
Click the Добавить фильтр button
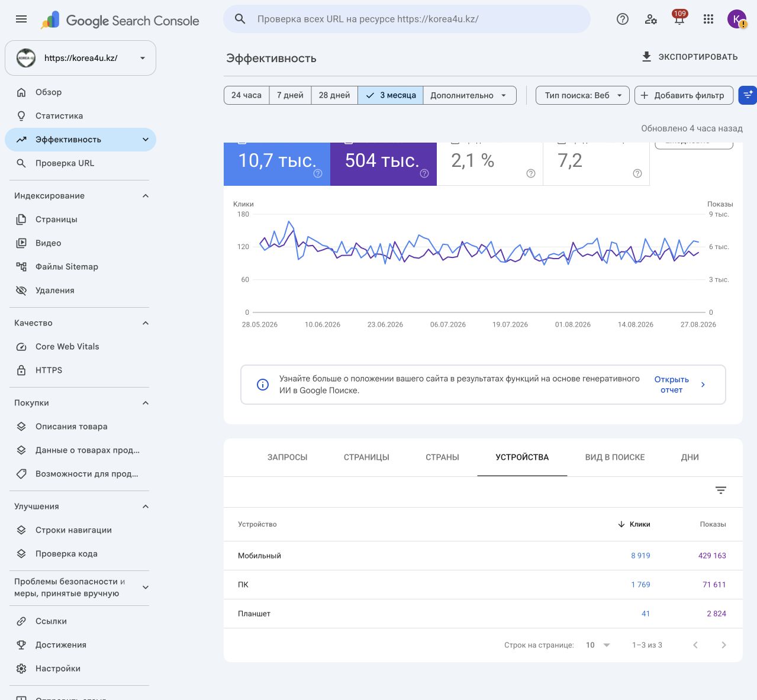684,95
